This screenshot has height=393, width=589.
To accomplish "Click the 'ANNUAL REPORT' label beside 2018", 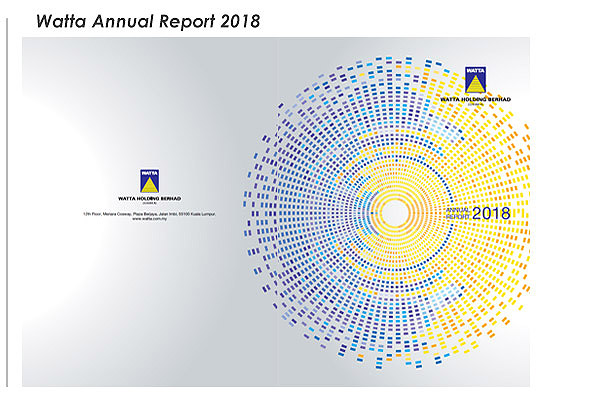I will click(458, 213).
